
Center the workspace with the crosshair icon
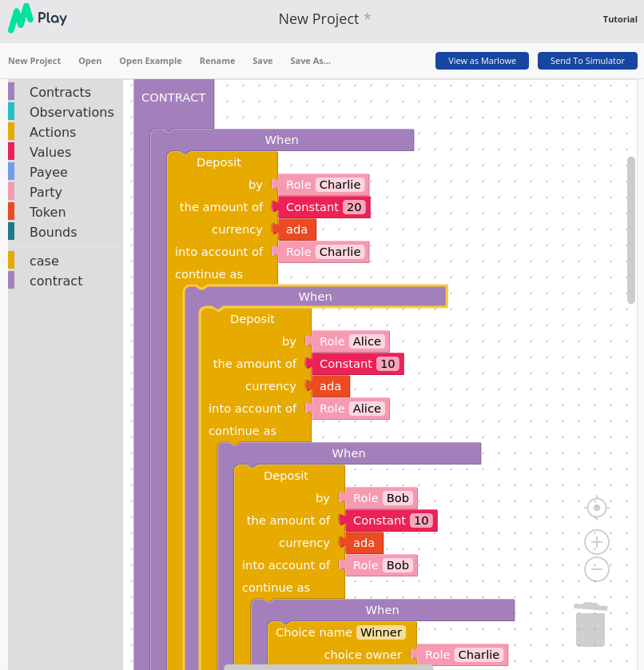[597, 508]
